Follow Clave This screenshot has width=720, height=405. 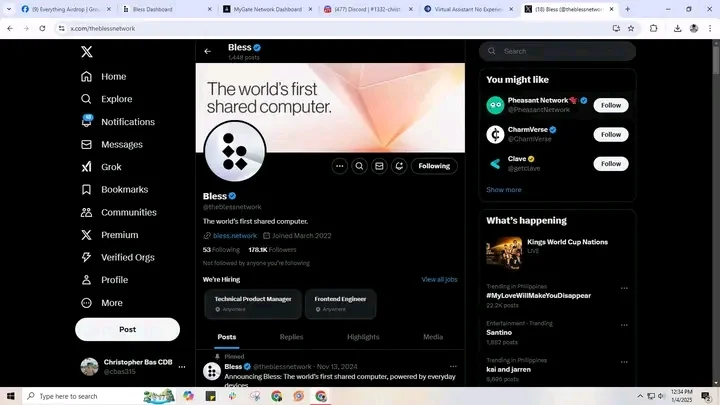pyautogui.click(x=611, y=164)
